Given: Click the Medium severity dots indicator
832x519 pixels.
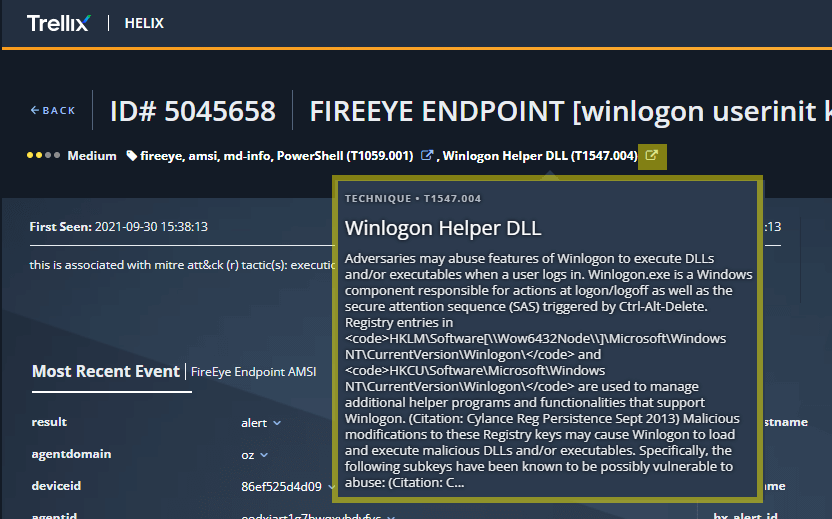Looking at the screenshot, I should click(x=44, y=156).
